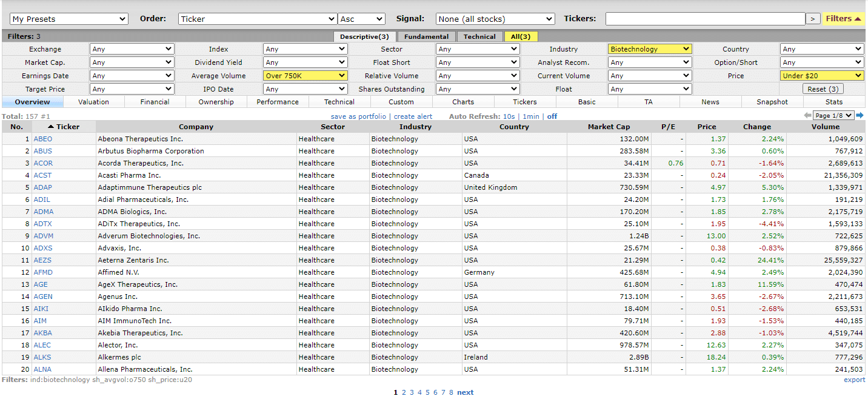This screenshot has width=868, height=399.
Task: Open the My Presets dropdown
Action: [70, 19]
